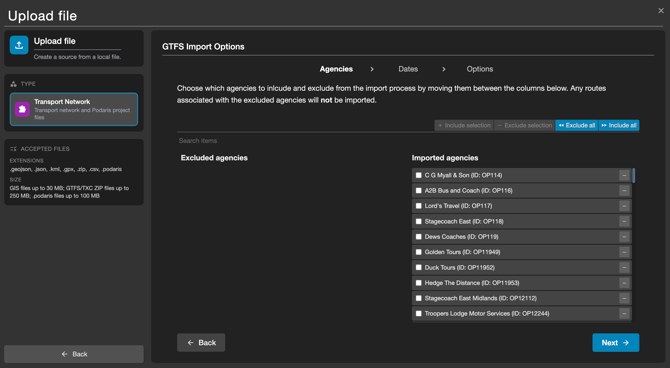Click the "ACCEPTED FILES" label
The image size is (670, 368).
click(45, 149)
